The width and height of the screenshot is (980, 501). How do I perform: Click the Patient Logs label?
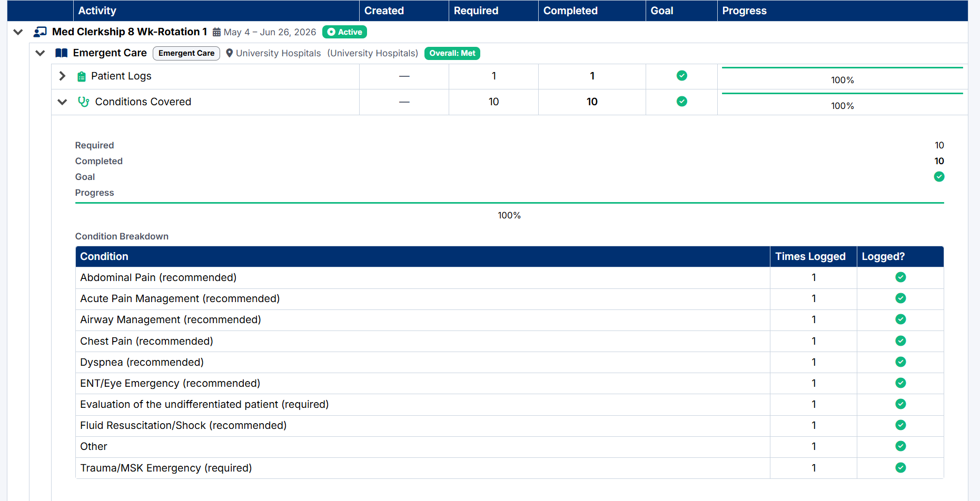tap(121, 76)
